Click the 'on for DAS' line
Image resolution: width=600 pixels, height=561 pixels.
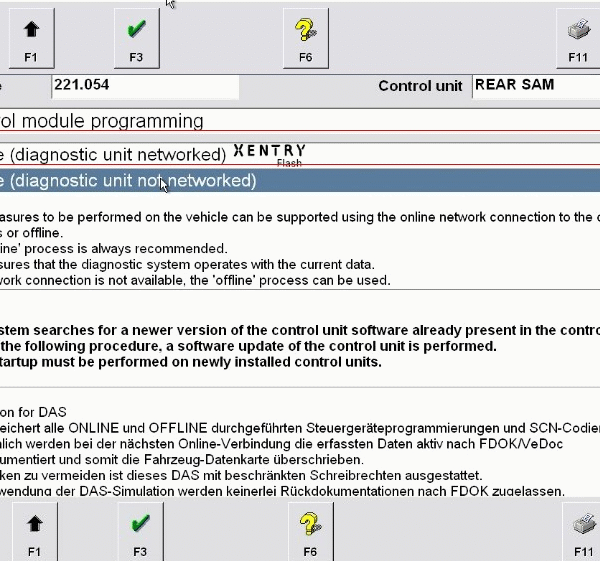pos(33,412)
